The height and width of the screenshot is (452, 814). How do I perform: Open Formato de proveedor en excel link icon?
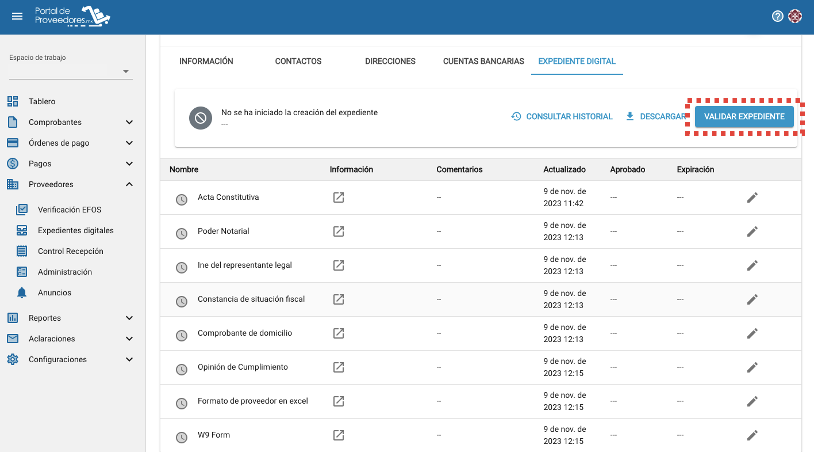pos(338,401)
